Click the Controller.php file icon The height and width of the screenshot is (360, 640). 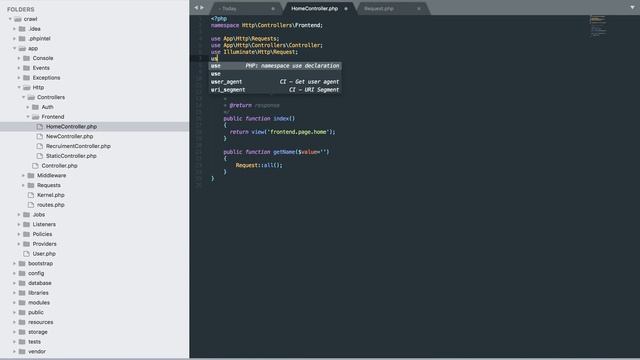pyautogui.click(x=35, y=166)
